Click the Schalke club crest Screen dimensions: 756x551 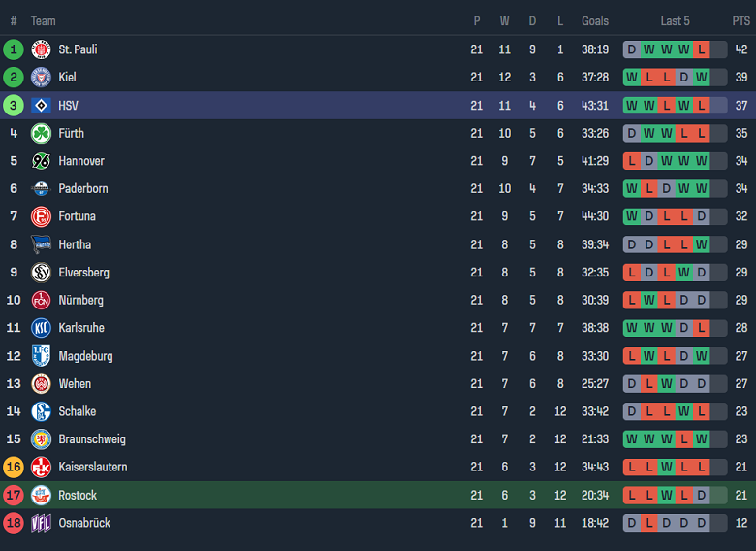(x=41, y=411)
